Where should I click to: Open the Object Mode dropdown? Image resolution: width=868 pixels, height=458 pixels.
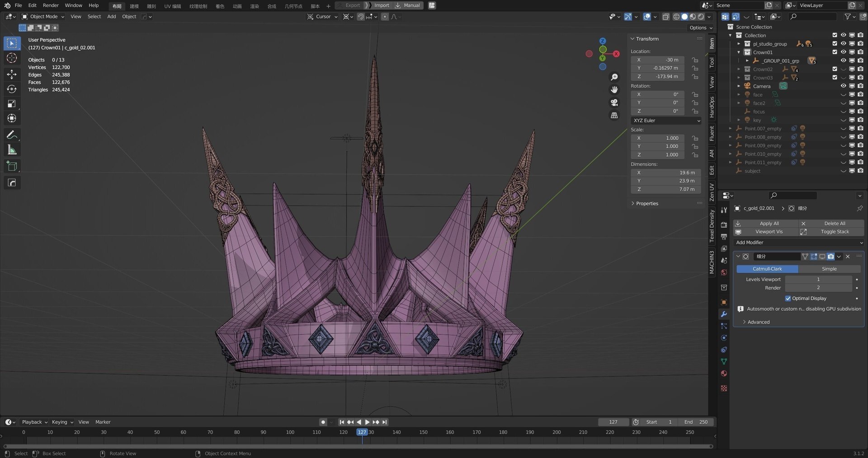(x=43, y=17)
